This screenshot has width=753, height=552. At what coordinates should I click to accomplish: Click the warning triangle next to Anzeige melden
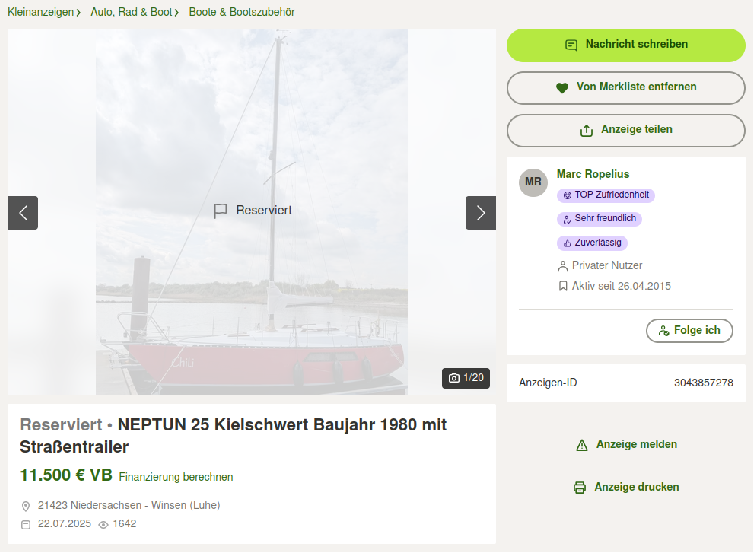coord(582,445)
